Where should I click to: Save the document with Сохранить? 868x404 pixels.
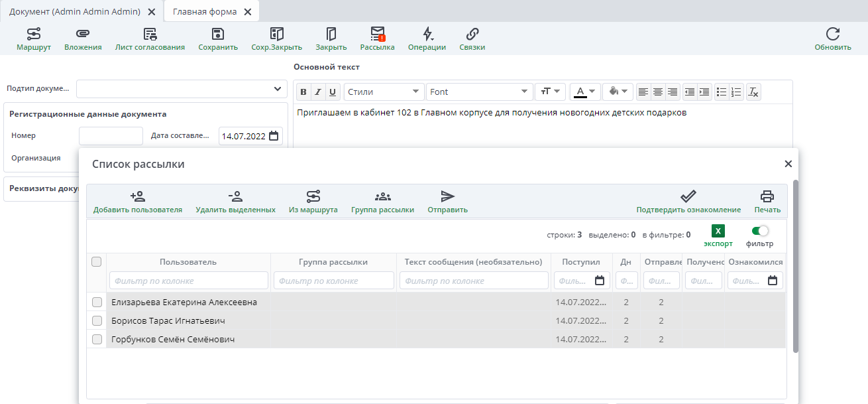point(218,39)
